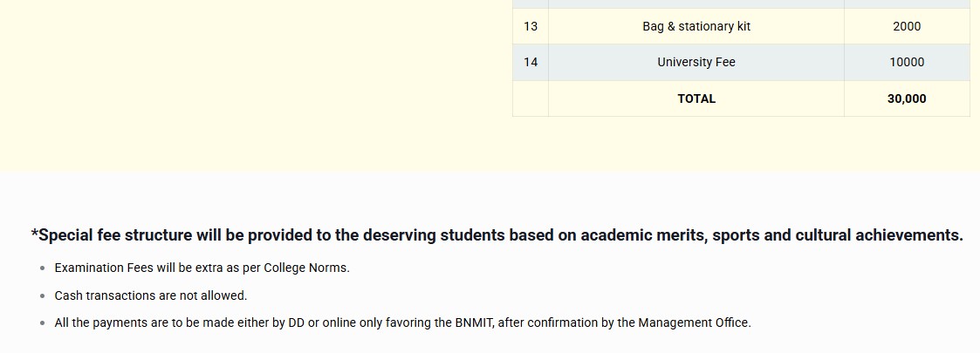Click the bold TOTAL label
This screenshot has height=353, width=980.
[696, 98]
